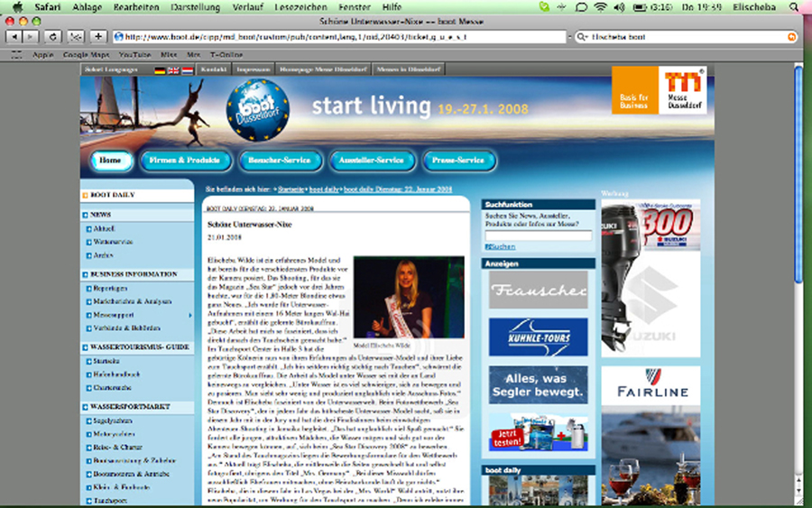This screenshot has width=812, height=508.
Task: Open the Darstellung menu
Action: pos(193,6)
